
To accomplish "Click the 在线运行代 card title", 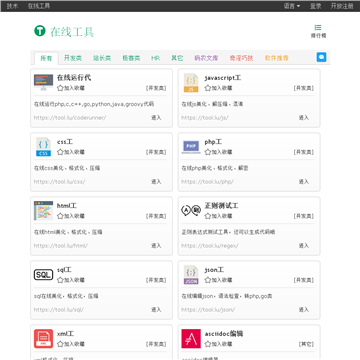I will tap(74, 78).
